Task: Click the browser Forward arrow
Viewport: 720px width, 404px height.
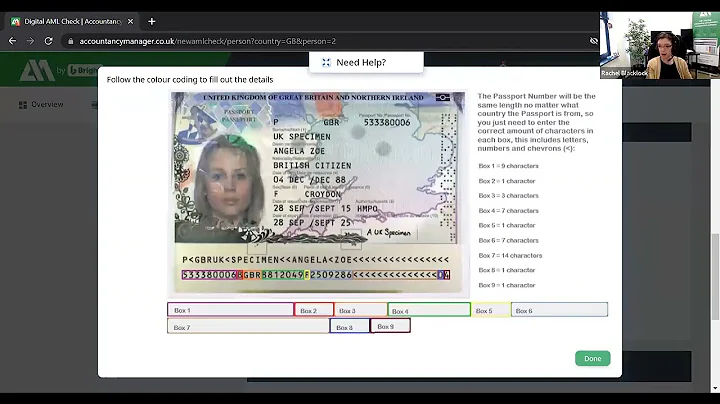Action: (30, 41)
